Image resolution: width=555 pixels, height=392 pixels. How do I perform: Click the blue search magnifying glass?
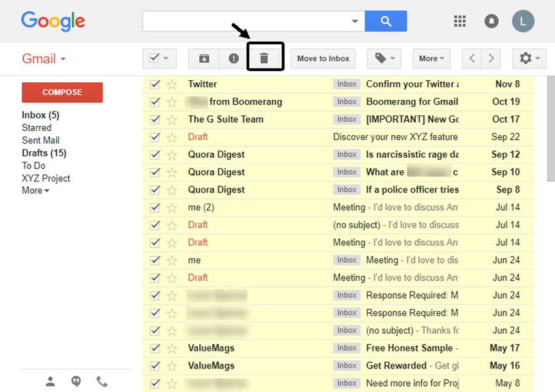386,21
